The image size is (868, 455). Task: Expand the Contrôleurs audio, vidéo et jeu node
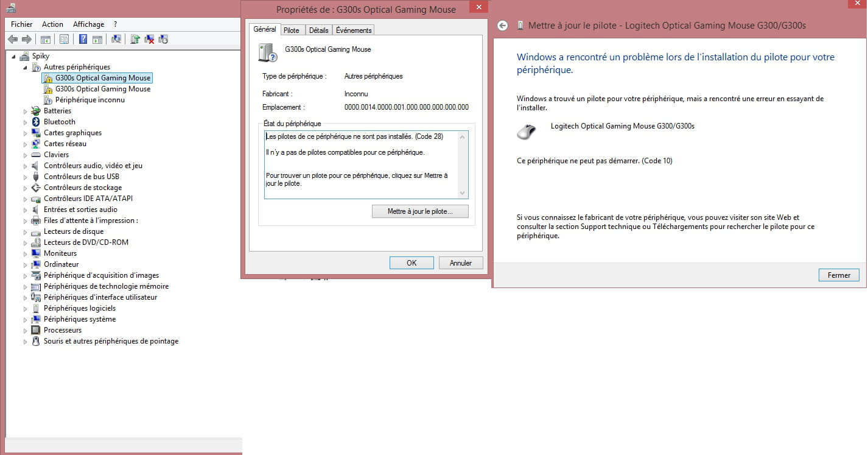[26, 166]
